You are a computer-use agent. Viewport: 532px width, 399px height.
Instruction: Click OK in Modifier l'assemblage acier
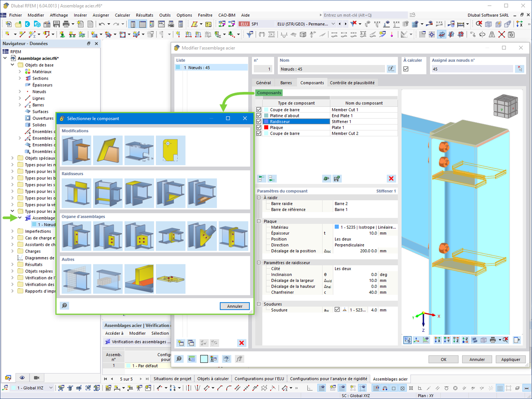(444, 359)
